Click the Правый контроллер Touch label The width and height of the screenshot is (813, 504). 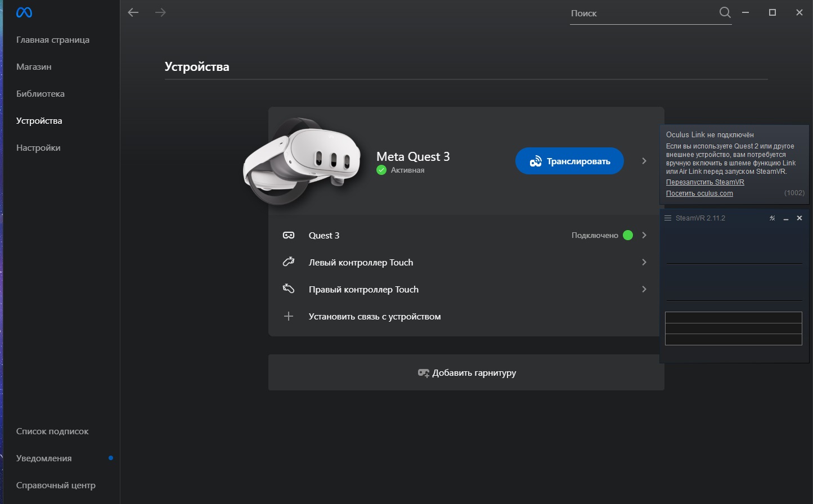[363, 290]
